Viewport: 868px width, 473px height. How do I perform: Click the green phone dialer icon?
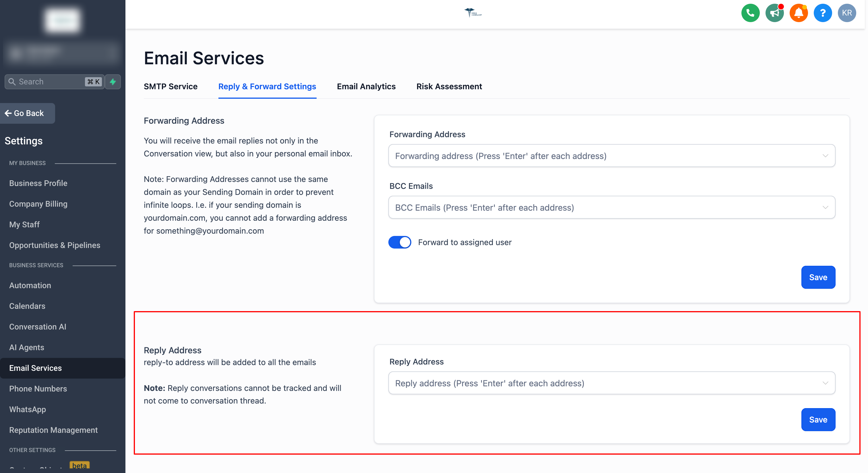(x=750, y=13)
